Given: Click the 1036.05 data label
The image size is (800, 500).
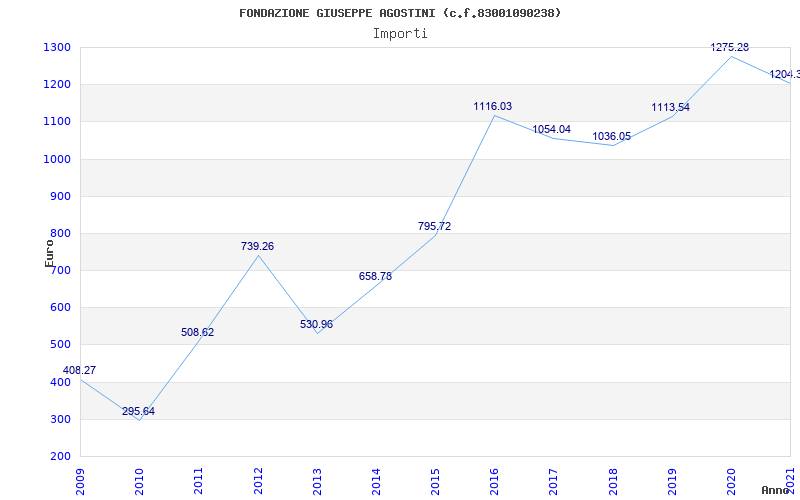Looking at the screenshot, I should pos(611,136).
